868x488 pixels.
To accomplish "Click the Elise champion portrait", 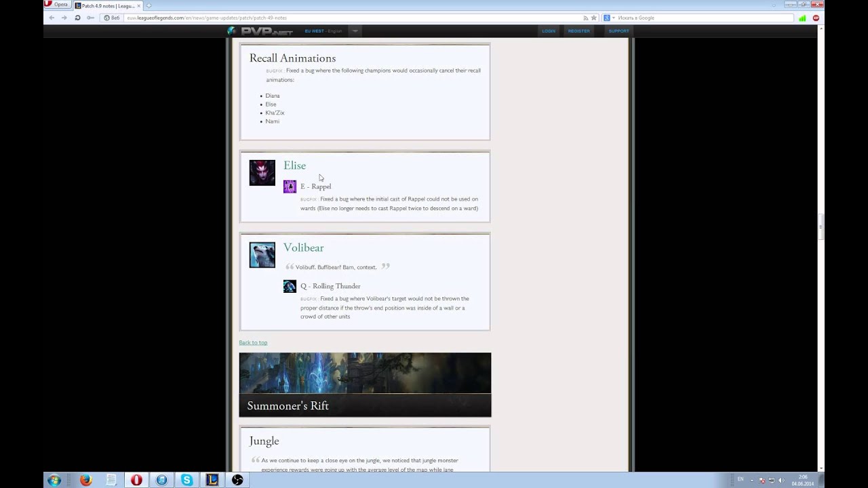I will tap(262, 173).
